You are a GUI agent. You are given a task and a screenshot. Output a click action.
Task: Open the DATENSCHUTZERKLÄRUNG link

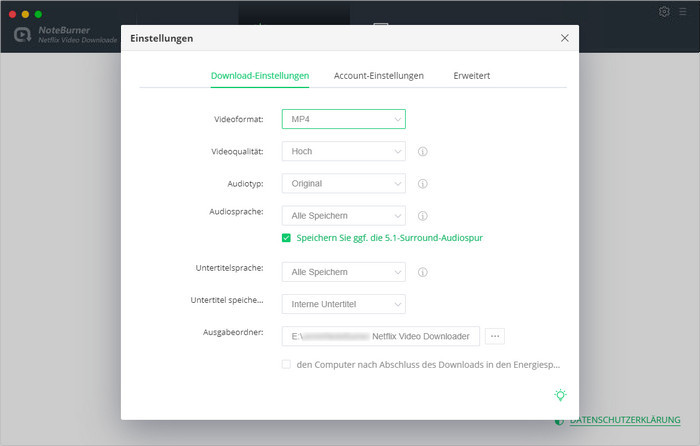(625, 420)
